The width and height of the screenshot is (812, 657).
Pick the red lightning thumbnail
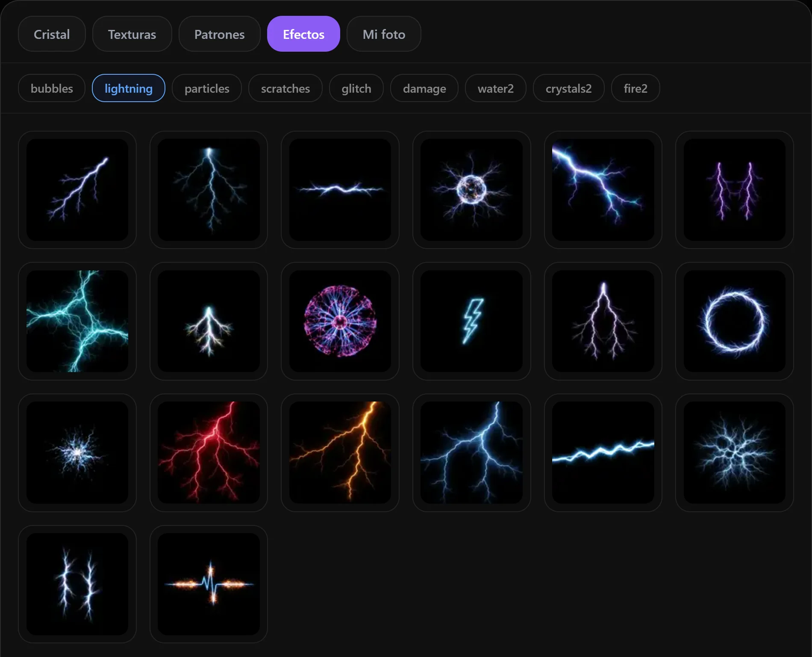(x=209, y=453)
